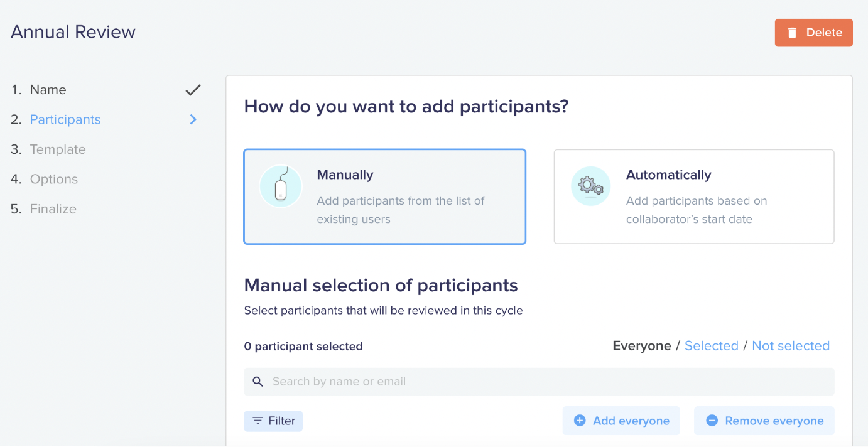The height and width of the screenshot is (447, 868).
Task: Click the minus circle icon on Remove everyone
Action: pos(712,421)
